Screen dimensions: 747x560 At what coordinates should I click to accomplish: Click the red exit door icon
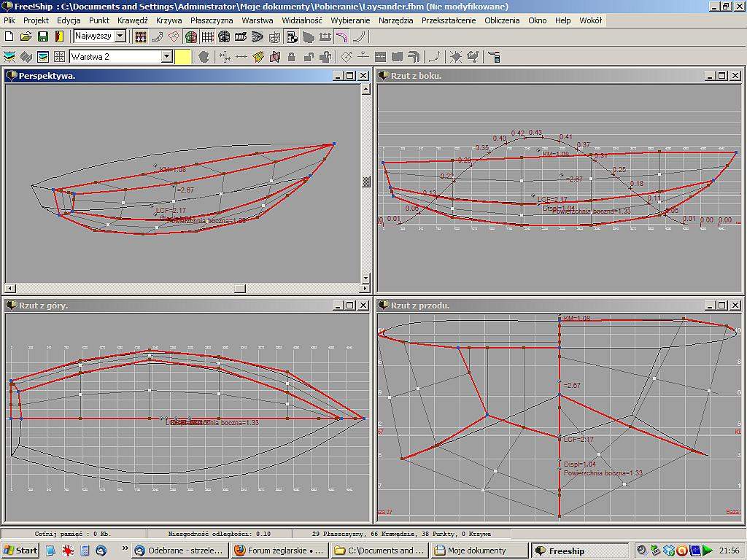pos(58,36)
